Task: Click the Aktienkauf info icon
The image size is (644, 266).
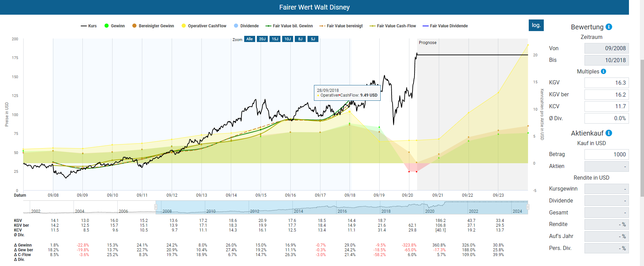Action: point(609,133)
